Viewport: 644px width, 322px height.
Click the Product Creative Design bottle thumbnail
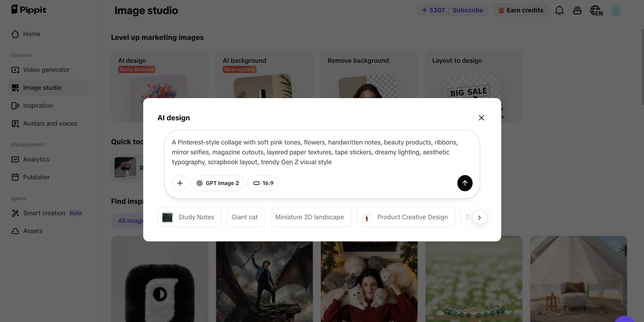point(367,217)
